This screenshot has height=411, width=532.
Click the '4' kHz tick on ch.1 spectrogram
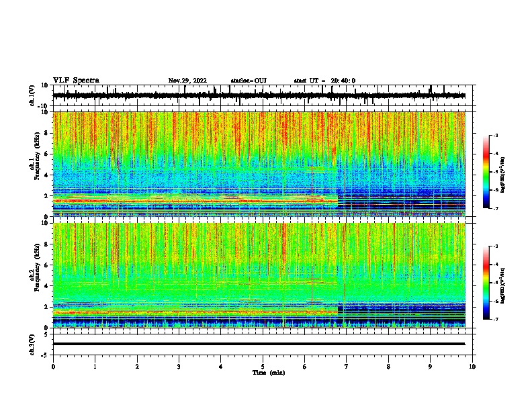46,175
